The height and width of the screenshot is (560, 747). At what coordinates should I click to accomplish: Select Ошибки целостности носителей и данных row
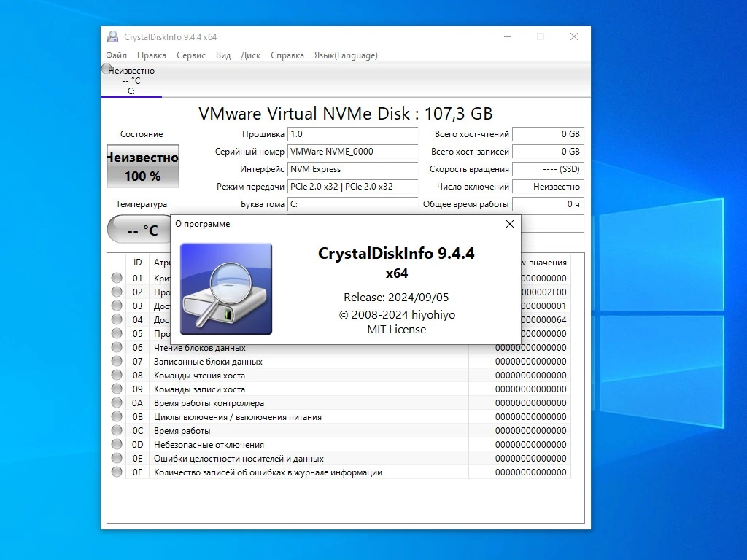click(x=339, y=458)
